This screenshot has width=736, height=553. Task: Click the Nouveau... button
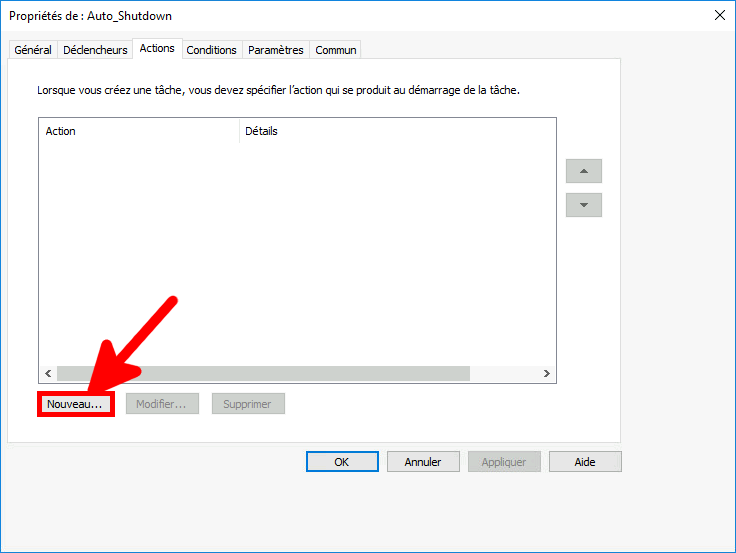(75, 404)
